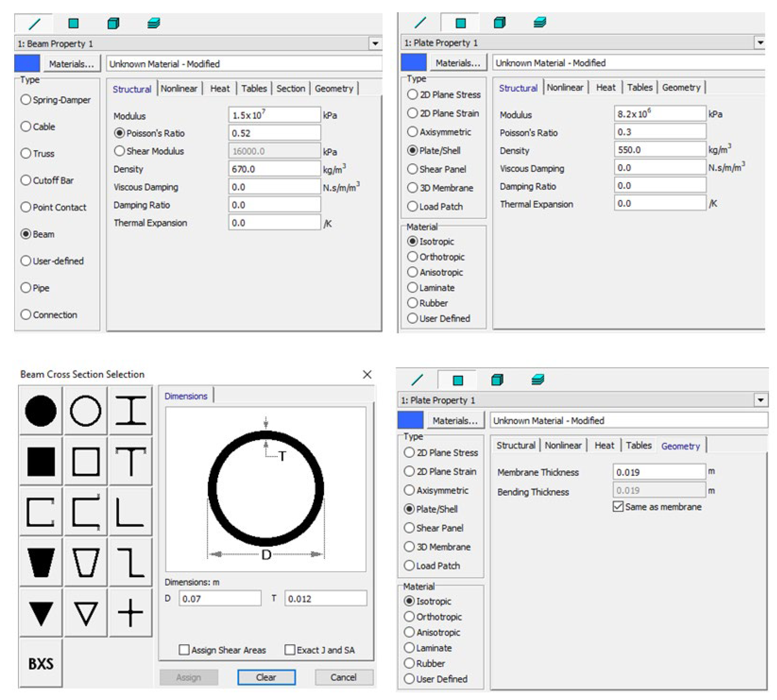Click D dimension input field

click(x=220, y=599)
